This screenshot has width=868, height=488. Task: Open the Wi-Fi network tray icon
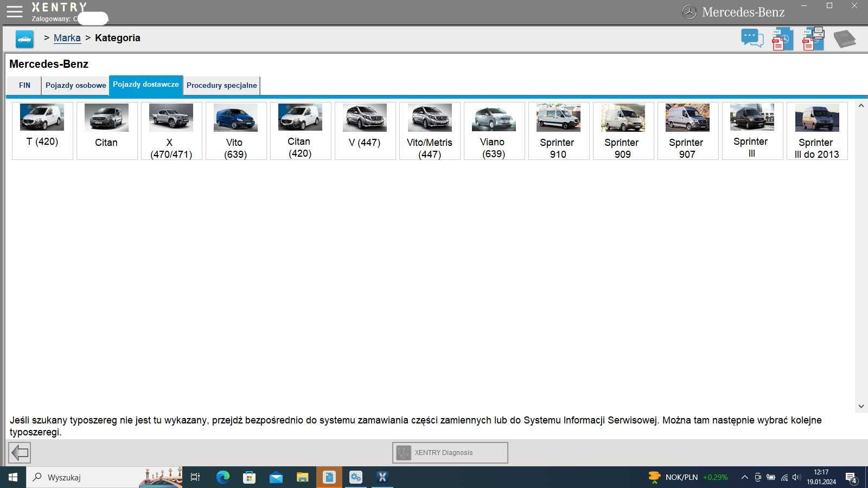point(784,477)
